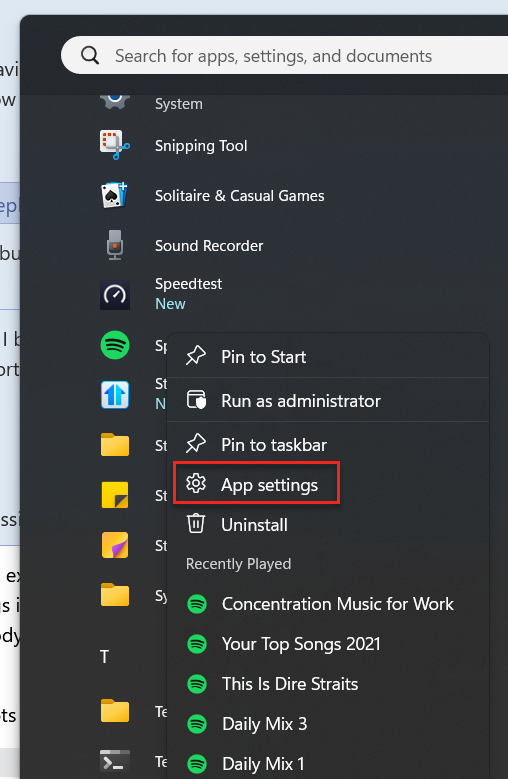Open the folder icon below letter T
Image resolution: width=508 pixels, height=779 pixels.
point(115,710)
